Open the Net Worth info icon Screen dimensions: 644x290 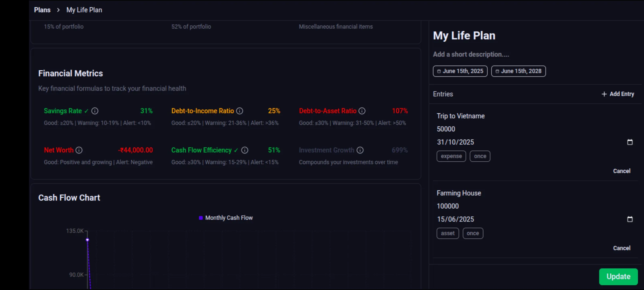coord(79,150)
